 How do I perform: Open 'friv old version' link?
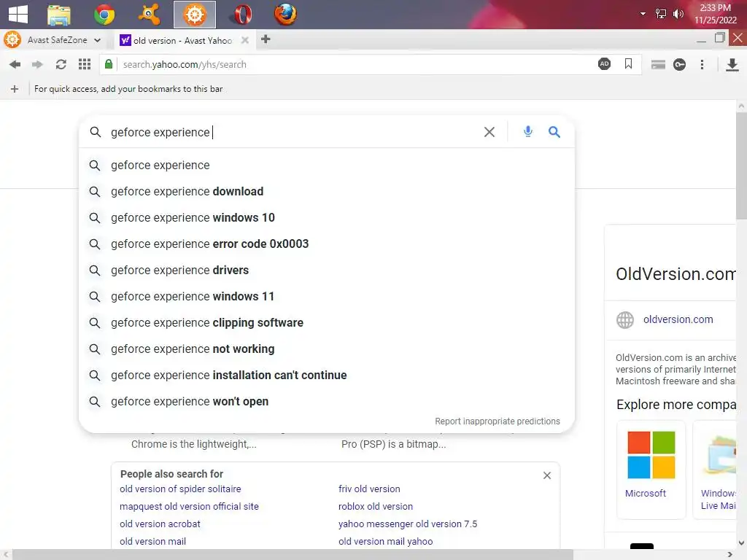click(369, 489)
